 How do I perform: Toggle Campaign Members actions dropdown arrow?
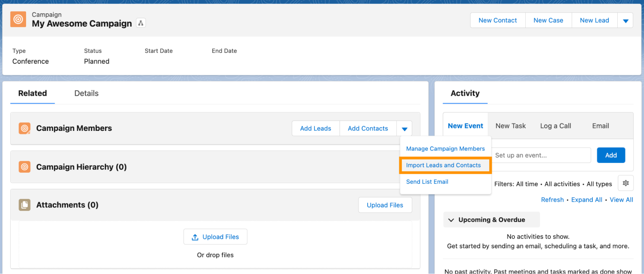405,129
